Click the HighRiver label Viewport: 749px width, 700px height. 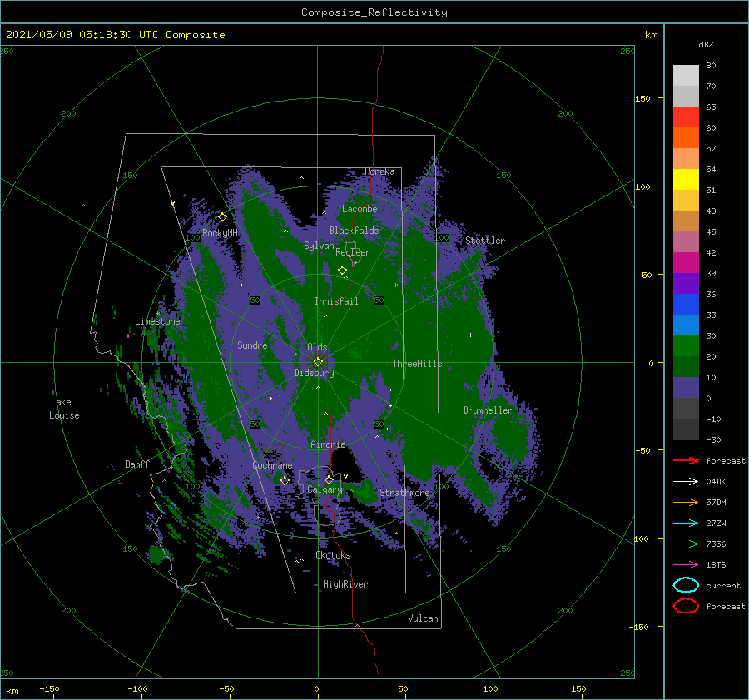[345, 584]
